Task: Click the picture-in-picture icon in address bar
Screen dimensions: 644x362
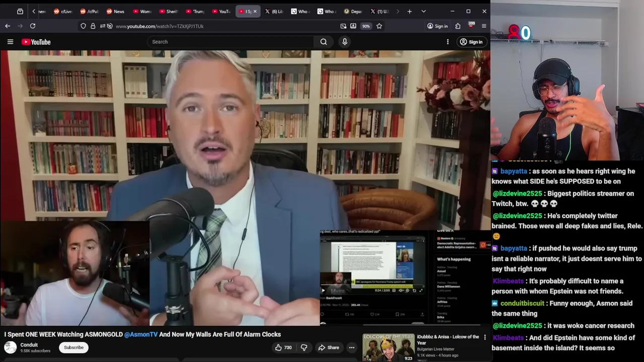Action: (x=343, y=26)
